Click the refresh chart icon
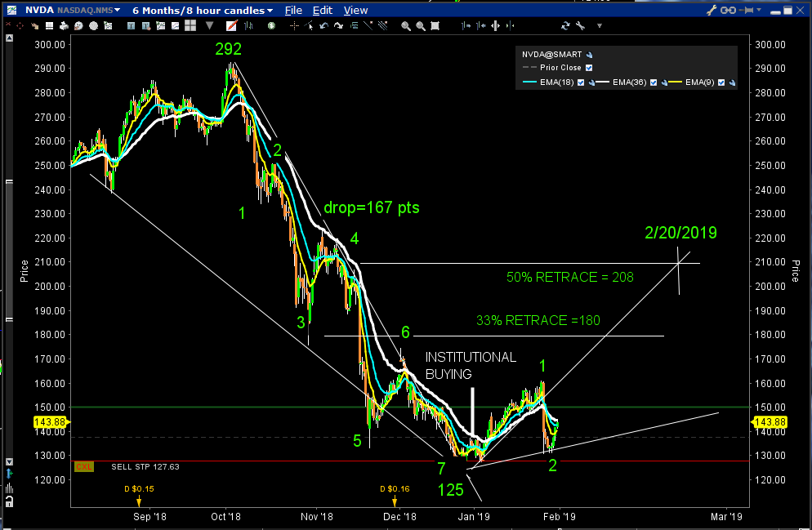 565,25
